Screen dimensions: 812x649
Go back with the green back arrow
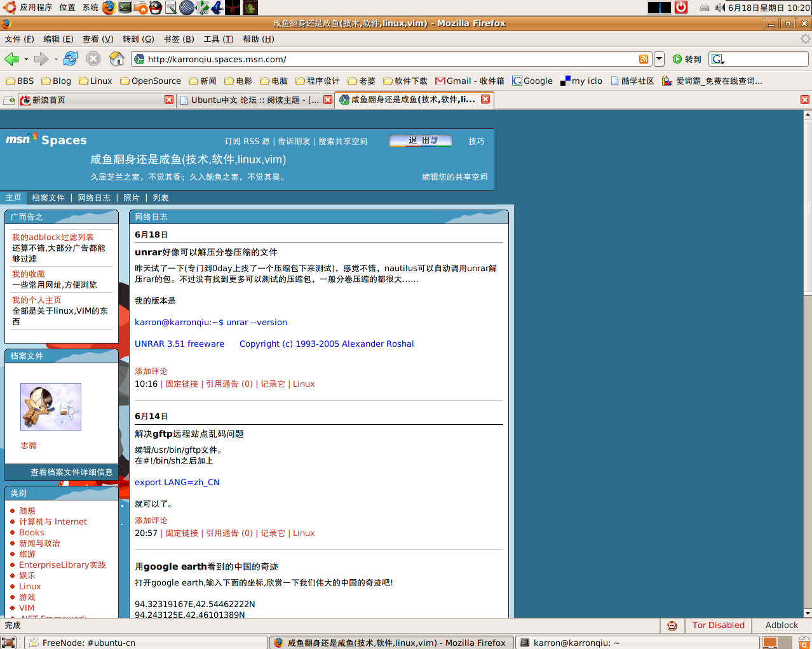[x=12, y=59]
